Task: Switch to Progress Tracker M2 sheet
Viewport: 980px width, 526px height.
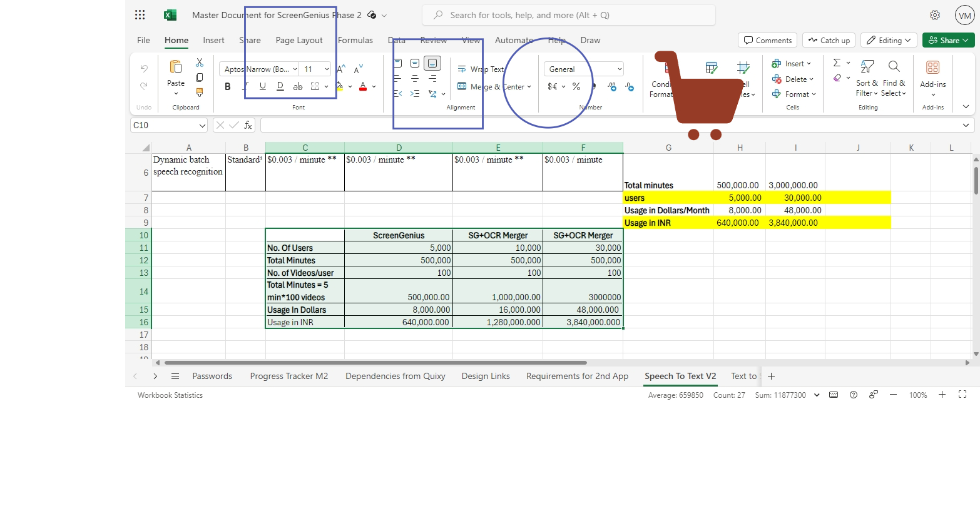Action: tap(289, 376)
